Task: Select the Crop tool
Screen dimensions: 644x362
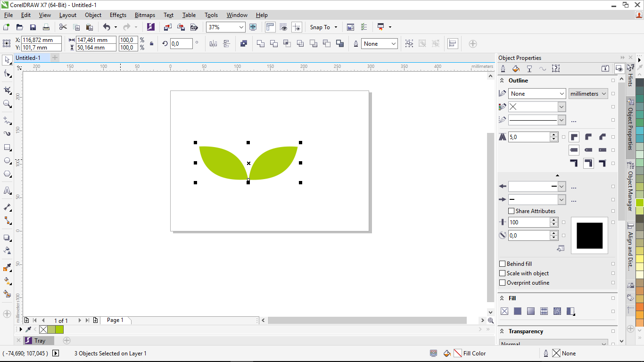Action: [7, 90]
